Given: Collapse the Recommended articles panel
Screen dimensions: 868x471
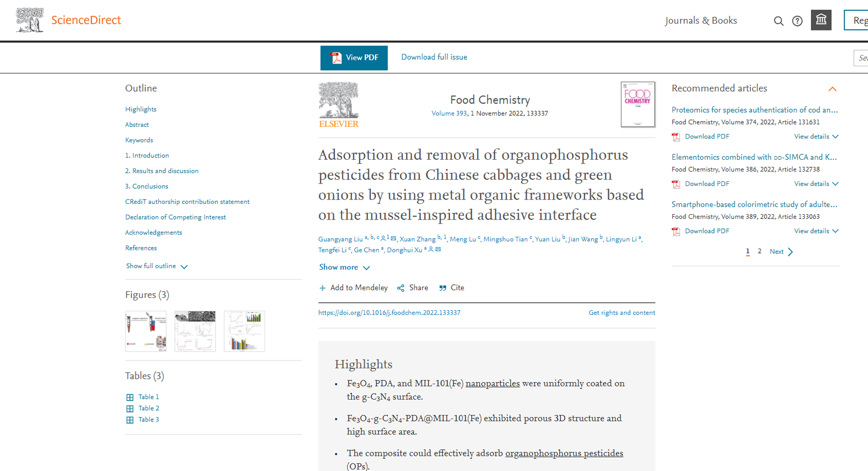Looking at the screenshot, I should click(x=832, y=89).
